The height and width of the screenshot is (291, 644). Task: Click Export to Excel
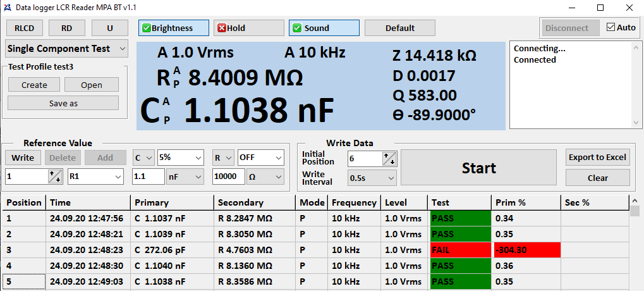pyautogui.click(x=598, y=157)
